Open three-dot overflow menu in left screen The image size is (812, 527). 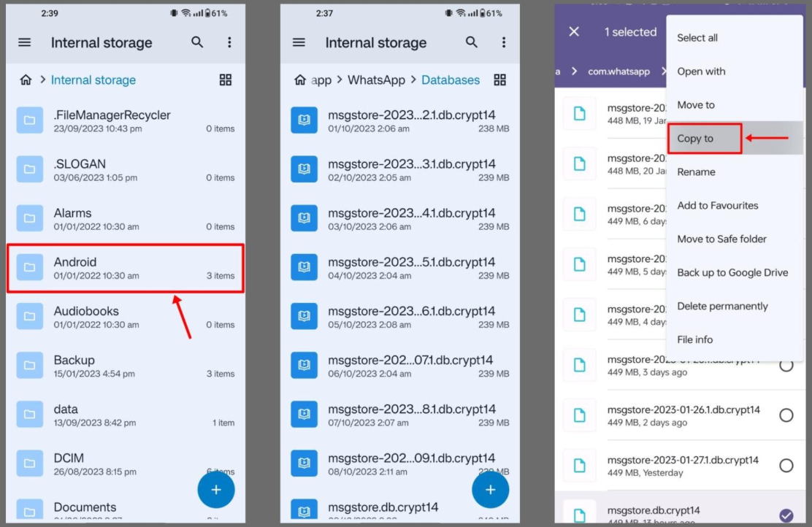tap(229, 42)
